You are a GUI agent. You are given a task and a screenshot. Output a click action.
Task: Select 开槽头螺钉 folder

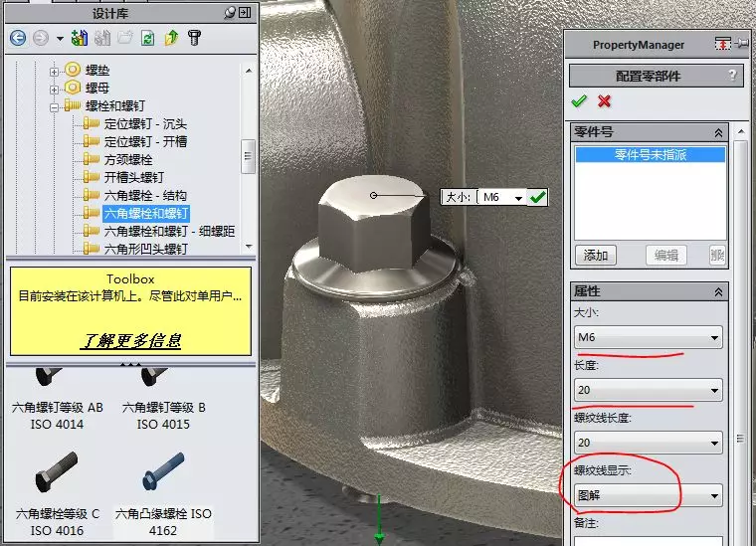click(x=134, y=177)
